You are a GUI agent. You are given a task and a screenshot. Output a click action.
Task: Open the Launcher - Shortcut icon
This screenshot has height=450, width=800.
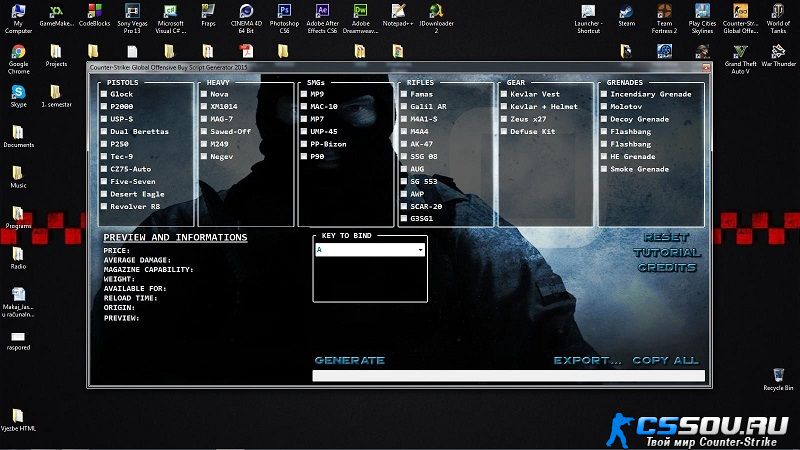tap(588, 18)
